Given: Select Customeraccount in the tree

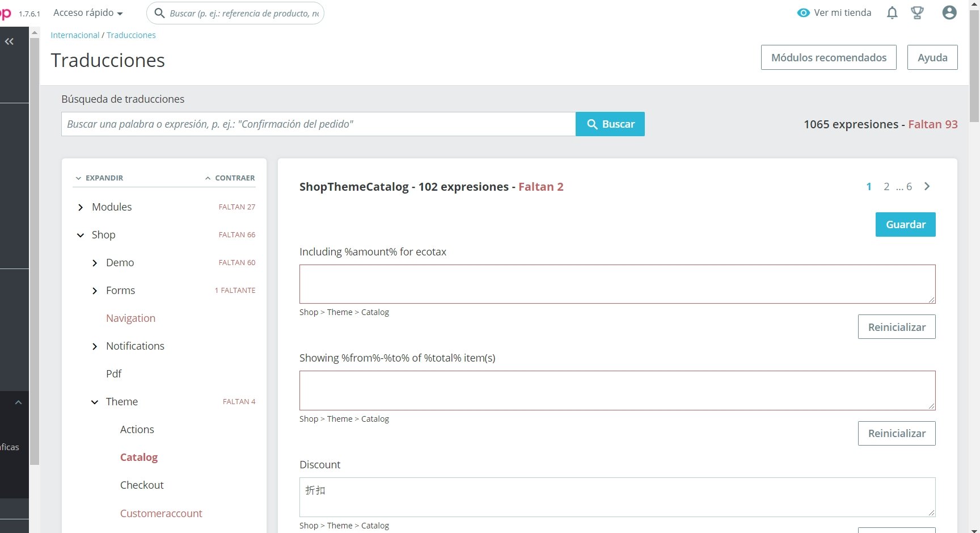Looking at the screenshot, I should coord(161,513).
